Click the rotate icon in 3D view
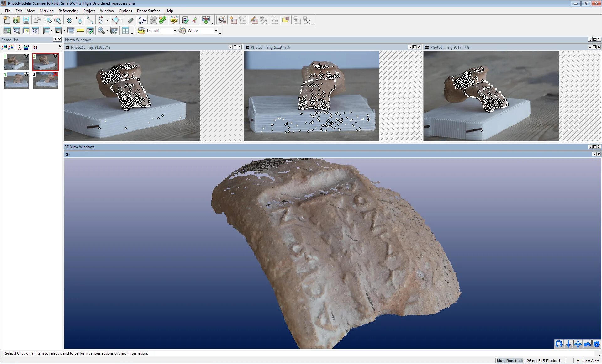 [x=559, y=344]
